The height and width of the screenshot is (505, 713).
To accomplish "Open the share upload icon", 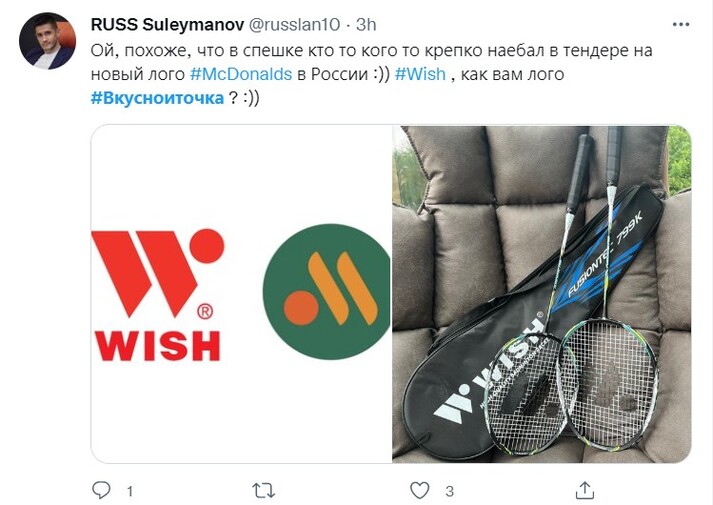I will point(585,490).
